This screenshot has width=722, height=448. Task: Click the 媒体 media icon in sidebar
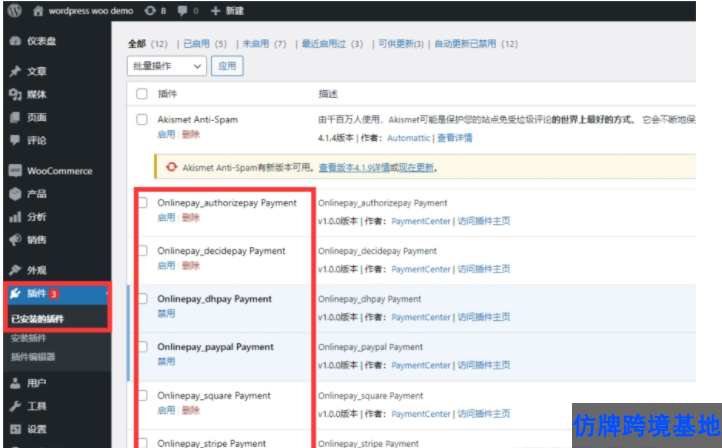[15, 94]
